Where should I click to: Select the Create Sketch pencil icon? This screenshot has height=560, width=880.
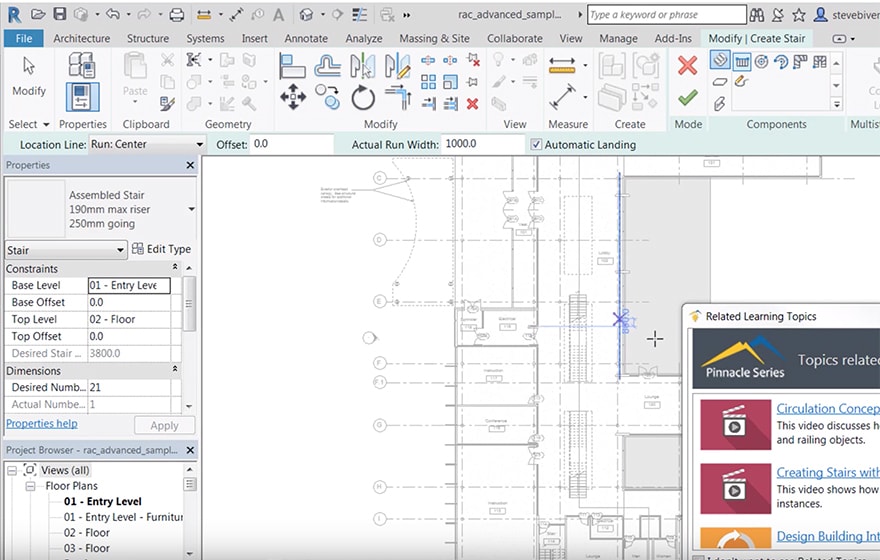coord(741,82)
